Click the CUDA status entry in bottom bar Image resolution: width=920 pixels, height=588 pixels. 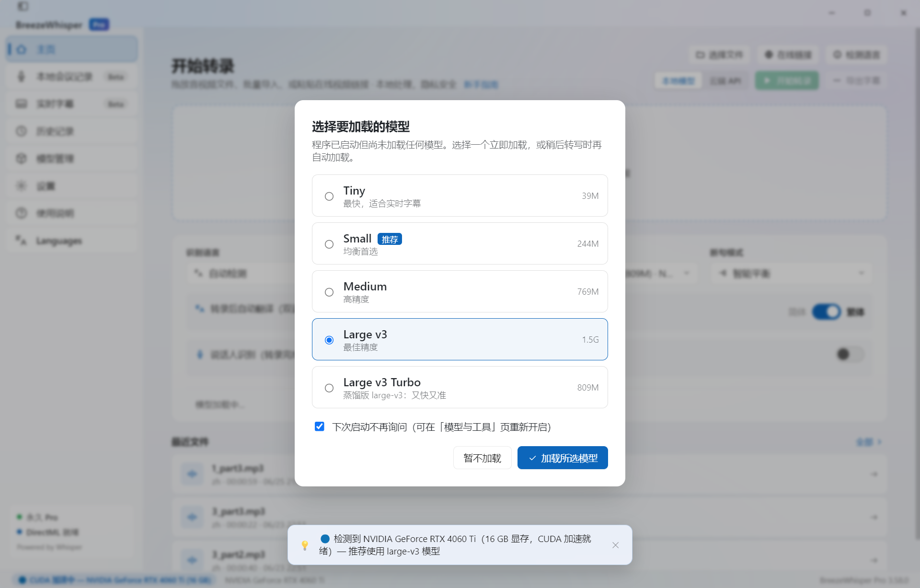click(115, 580)
